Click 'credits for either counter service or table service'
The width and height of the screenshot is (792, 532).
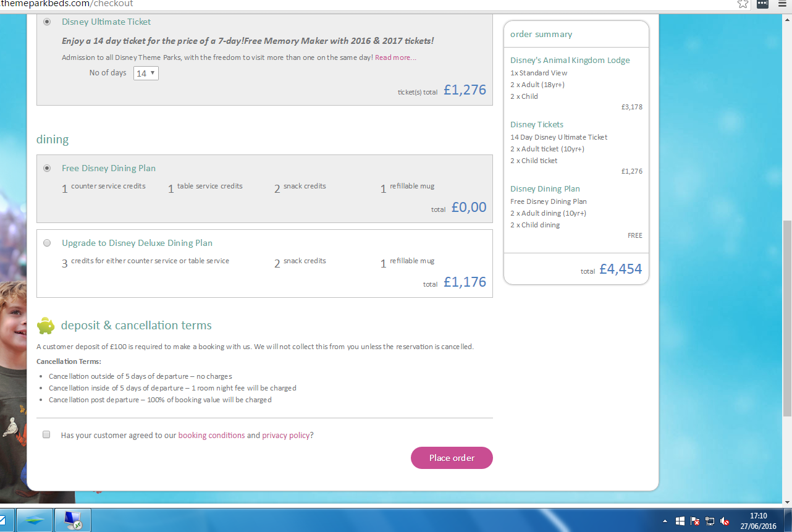tap(150, 261)
